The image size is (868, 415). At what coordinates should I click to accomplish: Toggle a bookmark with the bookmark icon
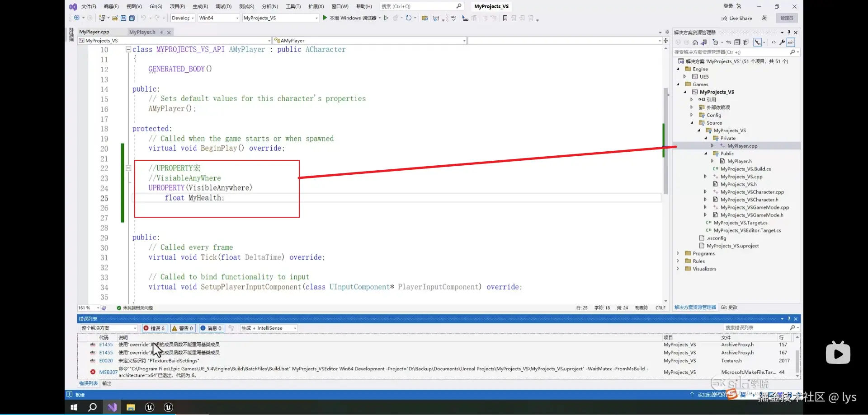pyautogui.click(x=505, y=18)
